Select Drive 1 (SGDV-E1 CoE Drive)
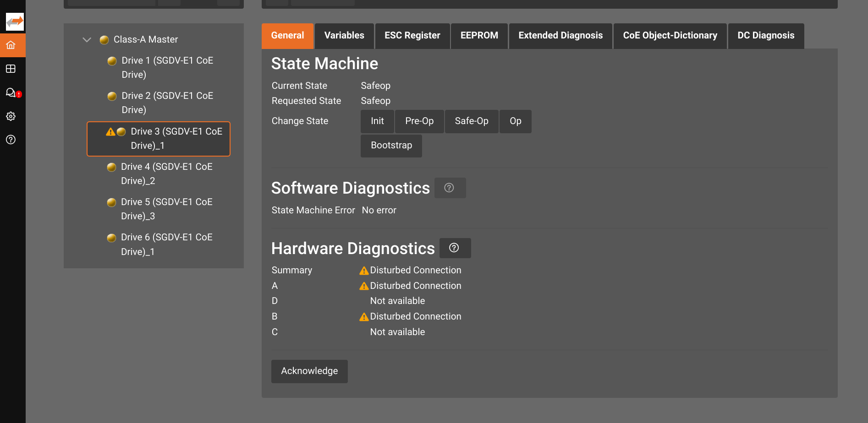 pos(167,67)
